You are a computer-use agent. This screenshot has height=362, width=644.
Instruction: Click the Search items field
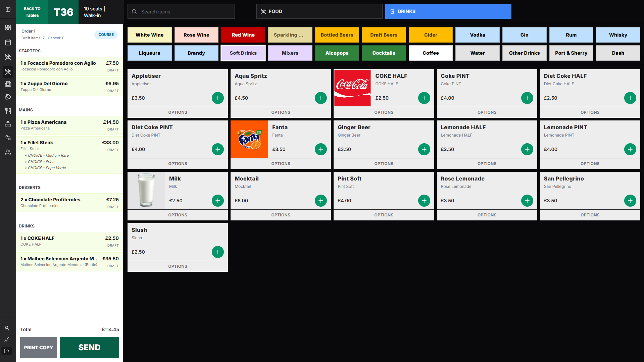181,11
